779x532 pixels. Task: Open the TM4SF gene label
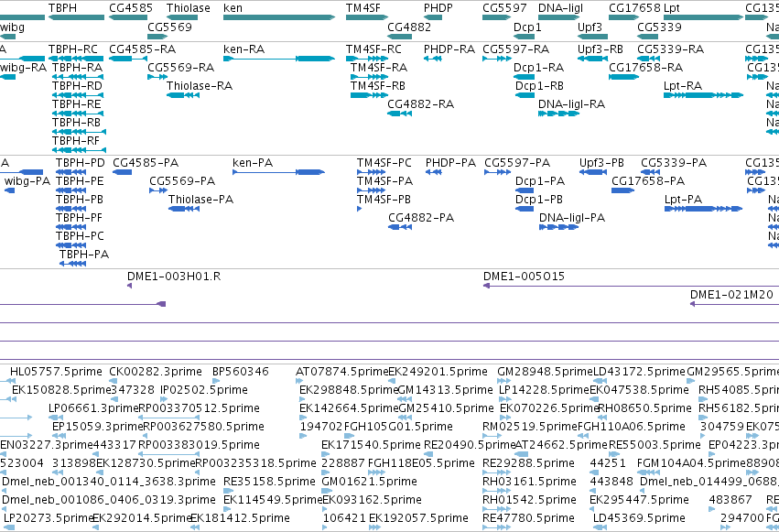363,8
